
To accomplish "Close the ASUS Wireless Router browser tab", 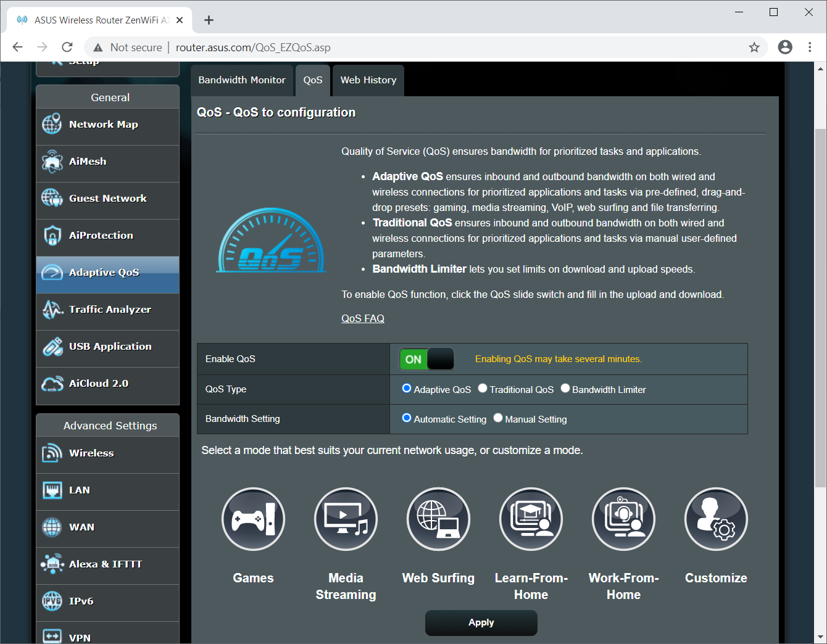I will coord(180,20).
